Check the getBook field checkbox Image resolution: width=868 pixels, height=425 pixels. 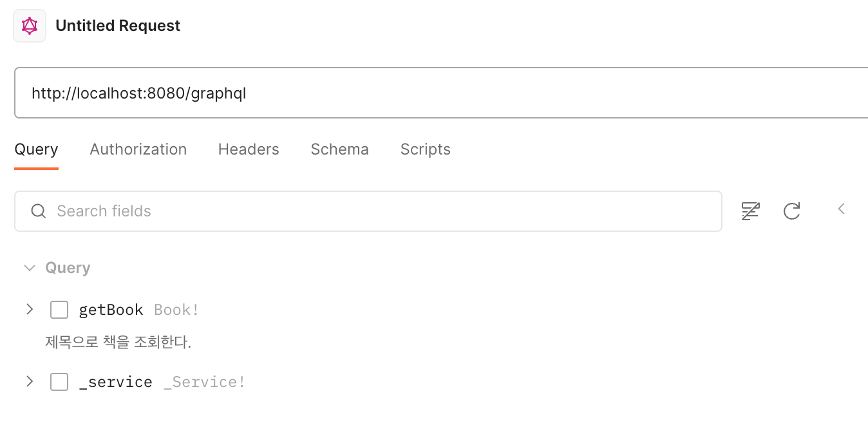click(x=59, y=309)
